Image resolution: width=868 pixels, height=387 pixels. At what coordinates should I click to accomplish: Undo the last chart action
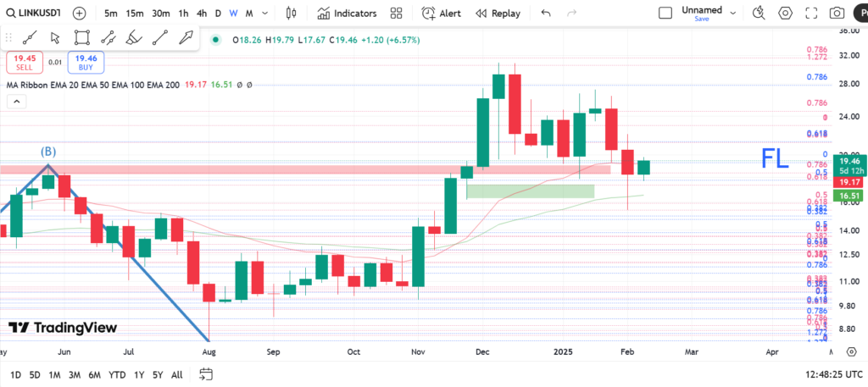click(545, 14)
